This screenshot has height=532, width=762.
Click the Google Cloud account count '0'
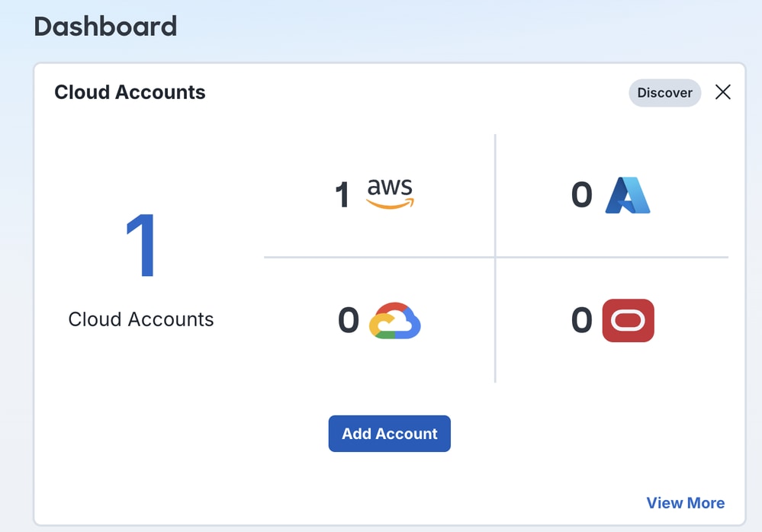point(349,320)
